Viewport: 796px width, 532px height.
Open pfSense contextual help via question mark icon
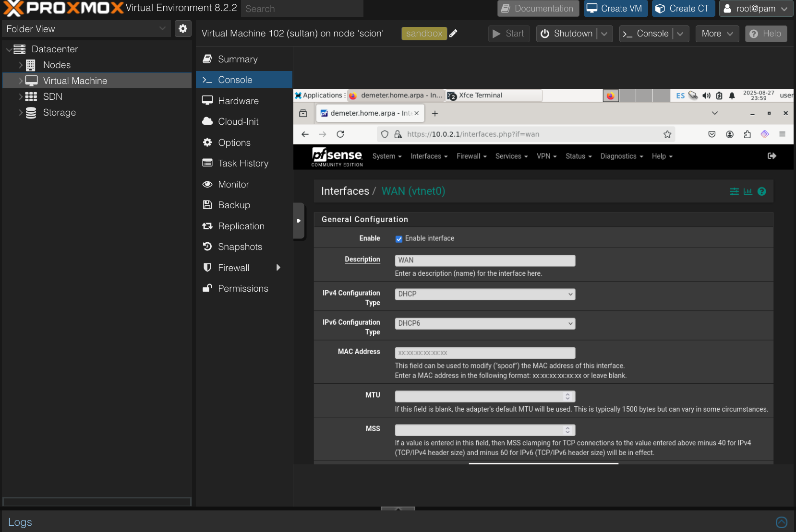[761, 191]
